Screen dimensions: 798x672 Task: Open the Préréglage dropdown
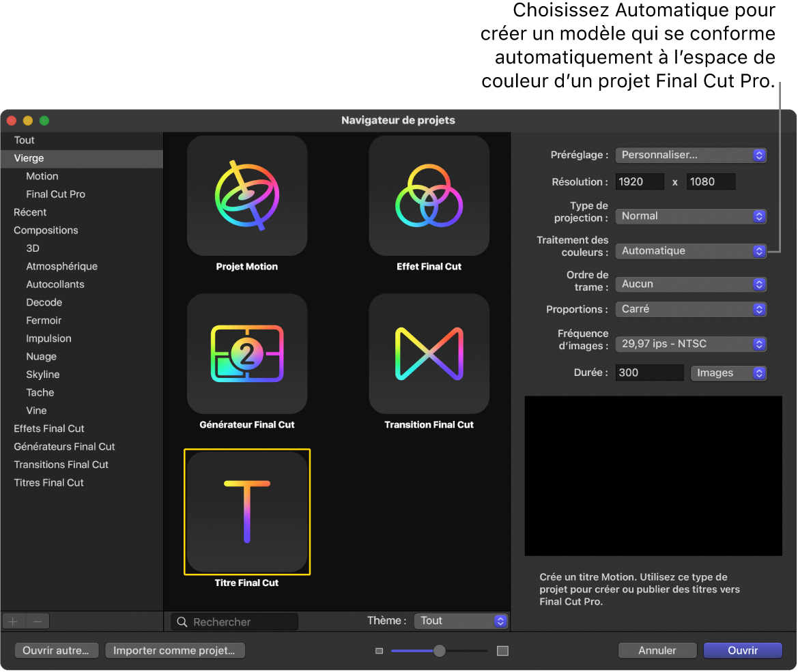(691, 155)
